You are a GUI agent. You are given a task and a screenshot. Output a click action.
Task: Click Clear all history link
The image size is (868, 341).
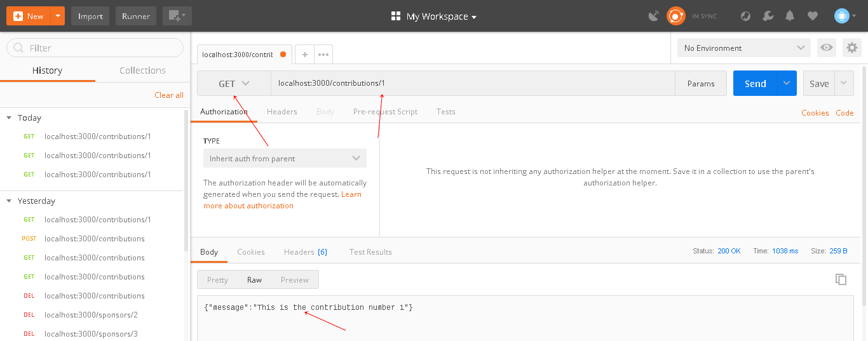click(169, 95)
